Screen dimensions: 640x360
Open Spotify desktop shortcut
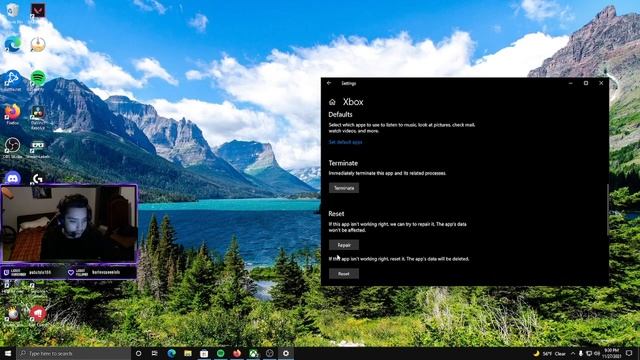tap(38, 80)
